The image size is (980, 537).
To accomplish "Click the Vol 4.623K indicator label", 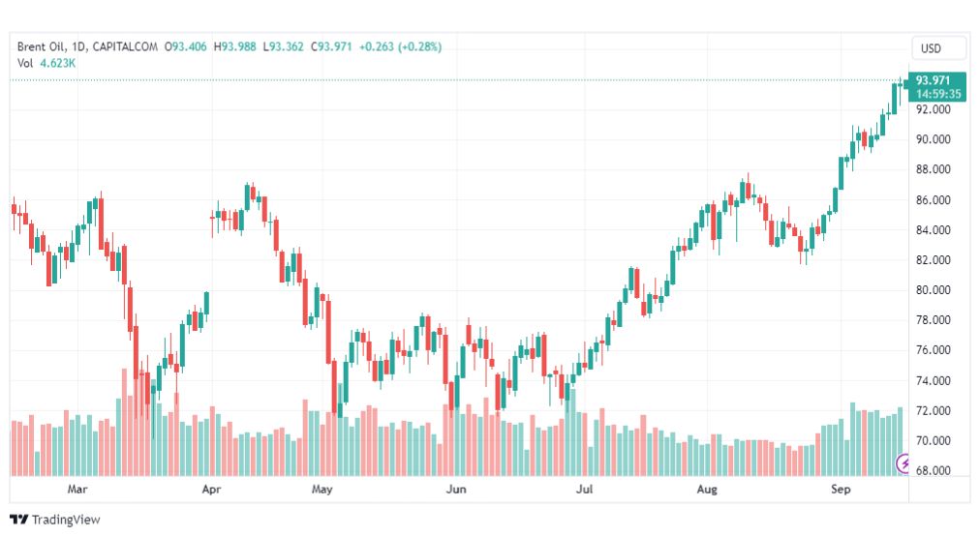I will click(46, 63).
